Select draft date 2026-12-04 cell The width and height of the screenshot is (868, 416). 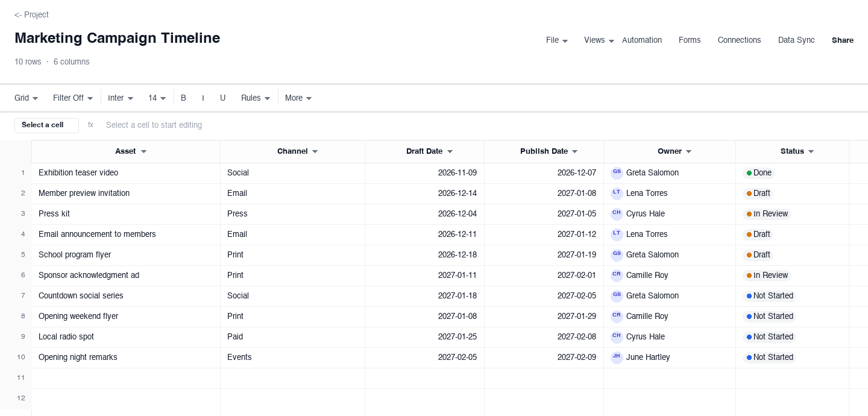425,214
